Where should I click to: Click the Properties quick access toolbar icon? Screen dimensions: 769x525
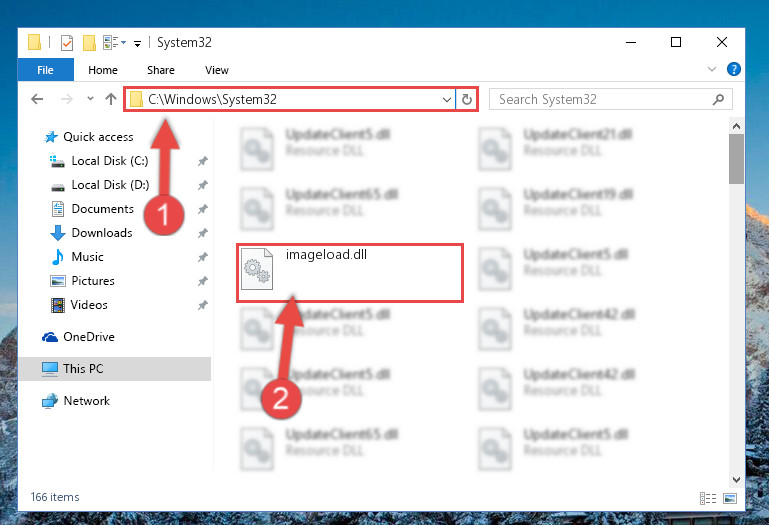tap(67, 43)
